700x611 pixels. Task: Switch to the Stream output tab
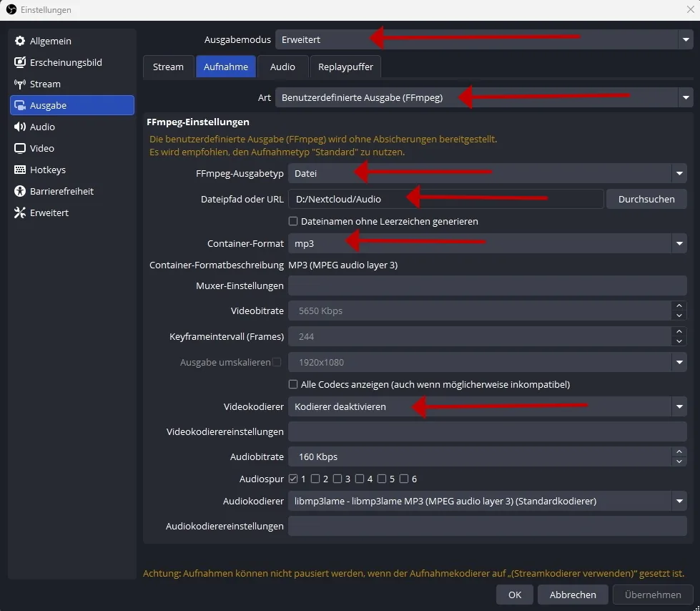[x=168, y=67]
